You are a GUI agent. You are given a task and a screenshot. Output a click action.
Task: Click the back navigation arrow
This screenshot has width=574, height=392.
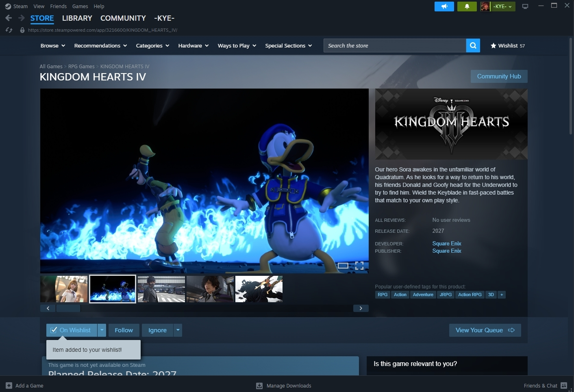(9, 18)
